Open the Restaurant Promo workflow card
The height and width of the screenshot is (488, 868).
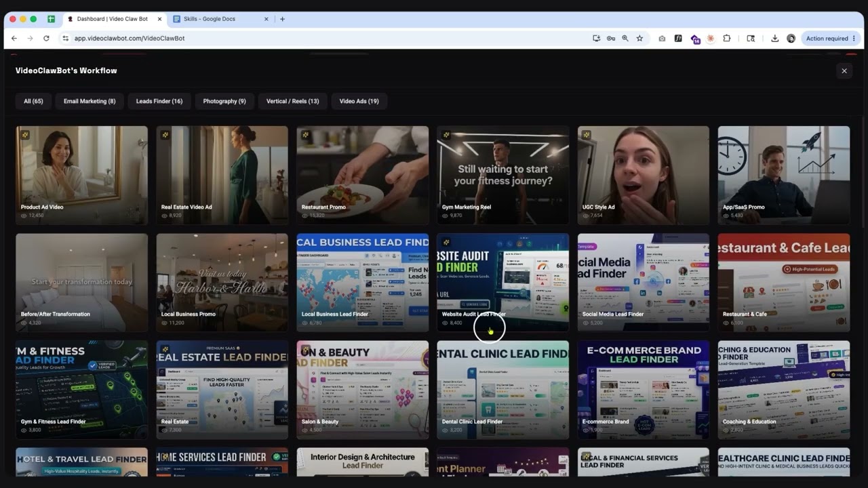[x=362, y=175]
